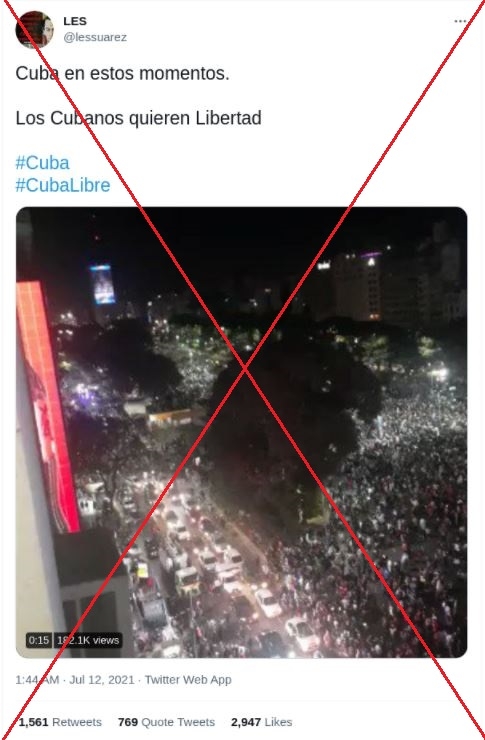The width and height of the screenshot is (485, 740).
Task: Click the LES display name
Action: tap(75, 21)
